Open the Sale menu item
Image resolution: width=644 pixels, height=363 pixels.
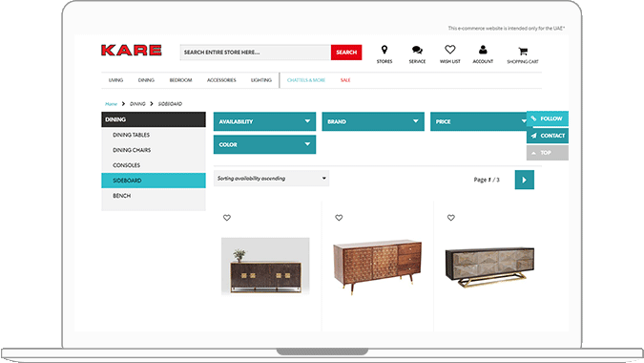point(345,80)
